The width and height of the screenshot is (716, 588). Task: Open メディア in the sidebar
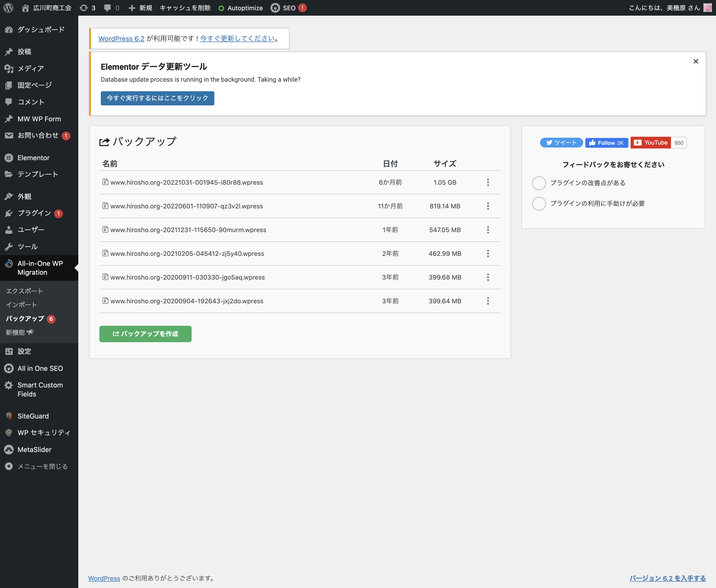[39, 68]
